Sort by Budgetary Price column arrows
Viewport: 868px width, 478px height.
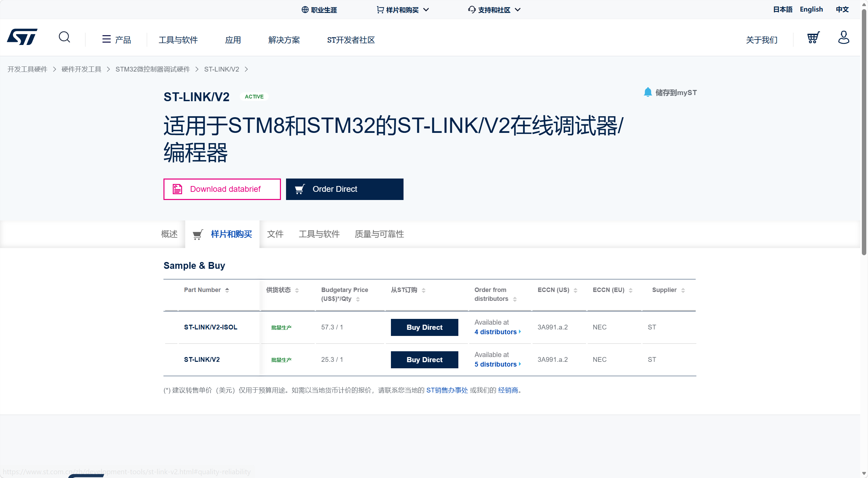point(358,299)
